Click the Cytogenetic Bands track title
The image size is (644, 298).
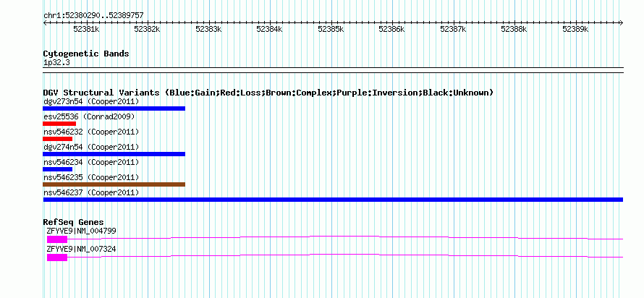[x=86, y=54]
